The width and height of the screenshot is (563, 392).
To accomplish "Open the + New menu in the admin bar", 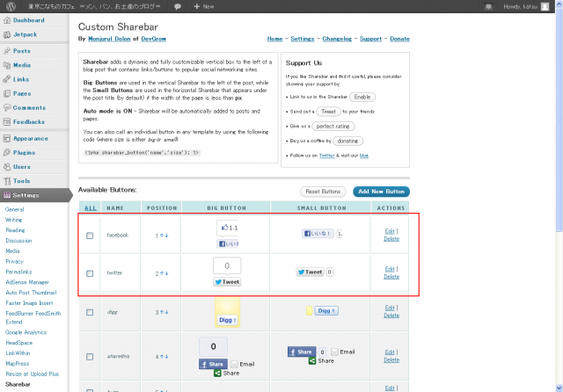I will click(x=204, y=6).
